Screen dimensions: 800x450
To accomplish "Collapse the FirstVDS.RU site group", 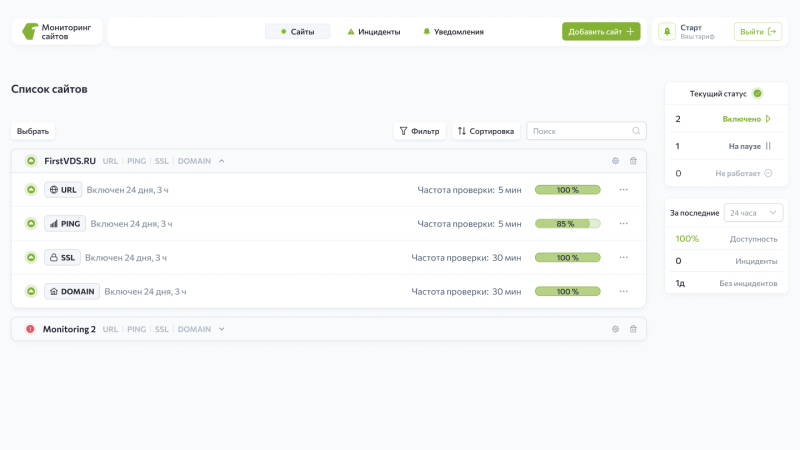I will (221, 161).
